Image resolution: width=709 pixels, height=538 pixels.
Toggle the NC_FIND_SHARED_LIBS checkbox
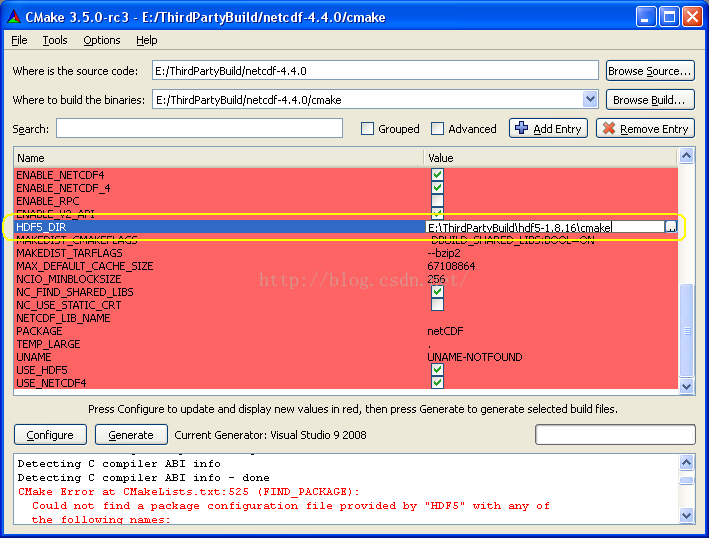click(437, 292)
